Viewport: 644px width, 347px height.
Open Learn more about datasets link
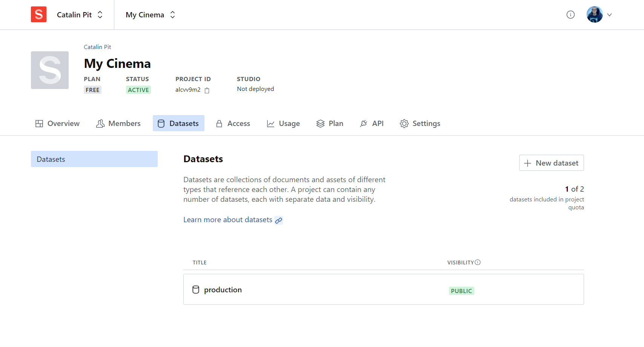[233, 220]
